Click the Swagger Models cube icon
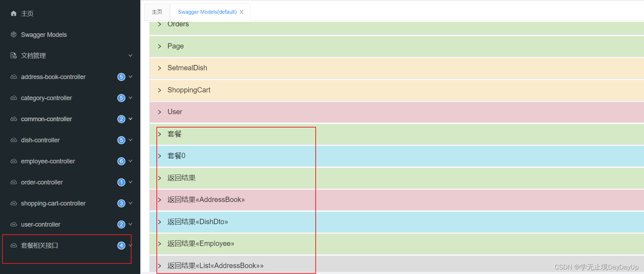The image size is (644, 274). 14,34
